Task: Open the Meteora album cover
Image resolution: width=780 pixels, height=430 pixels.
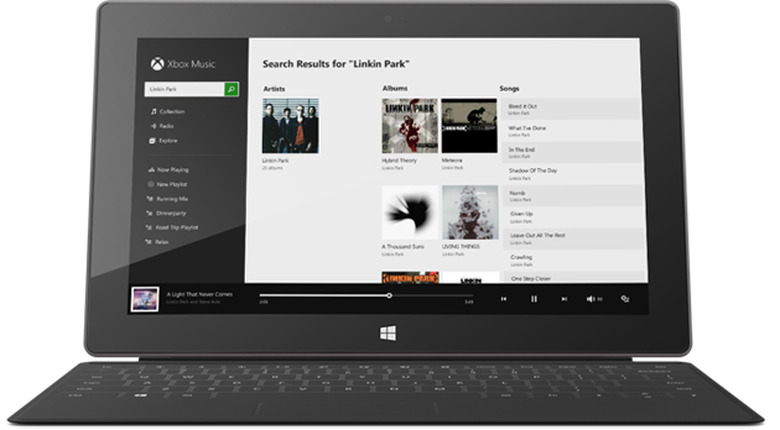Action: click(469, 125)
